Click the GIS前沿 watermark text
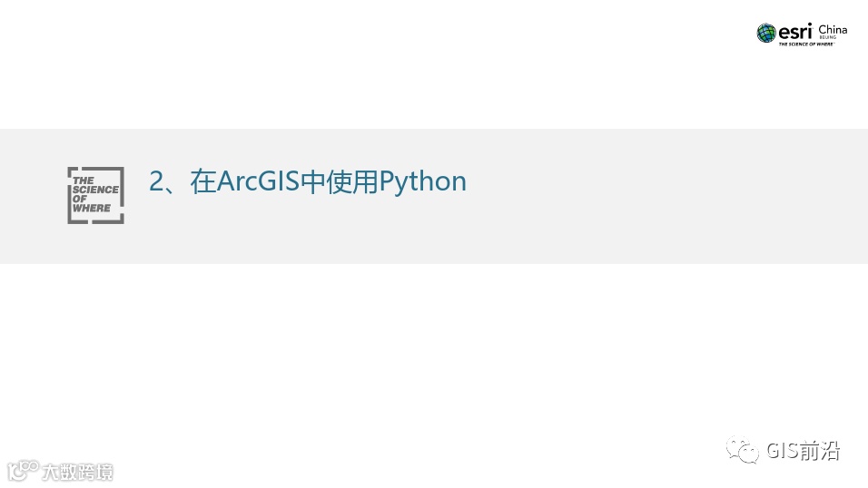Screen dimensions: 868x488 pyautogui.click(x=804, y=451)
